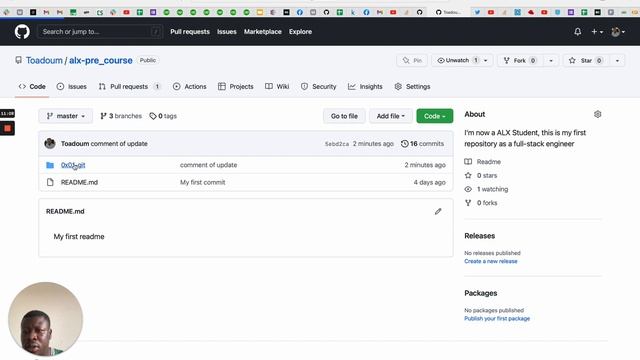Focus the Search or jump to field

100,31
